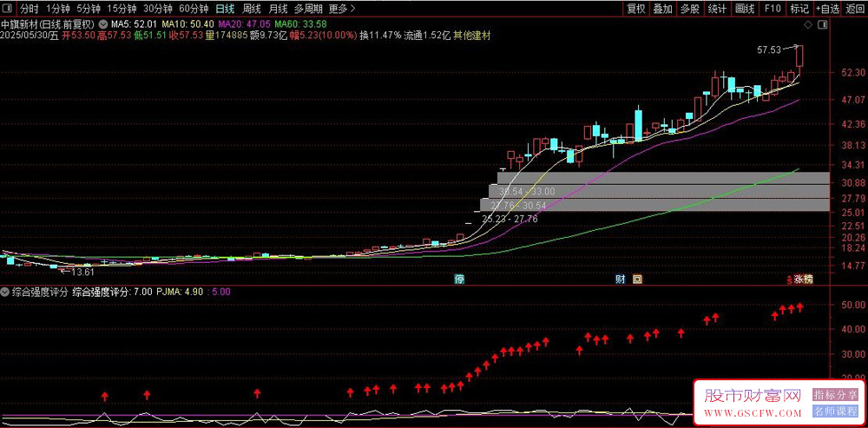Open the 多周期 multi-period view
Viewport: 868px width, 428px height.
tap(307, 9)
